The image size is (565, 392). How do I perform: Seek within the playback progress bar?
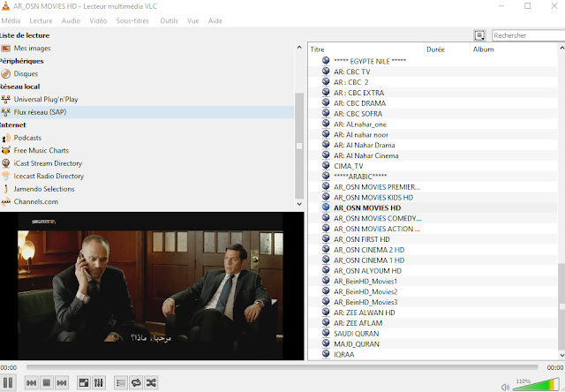pyautogui.click(x=282, y=367)
